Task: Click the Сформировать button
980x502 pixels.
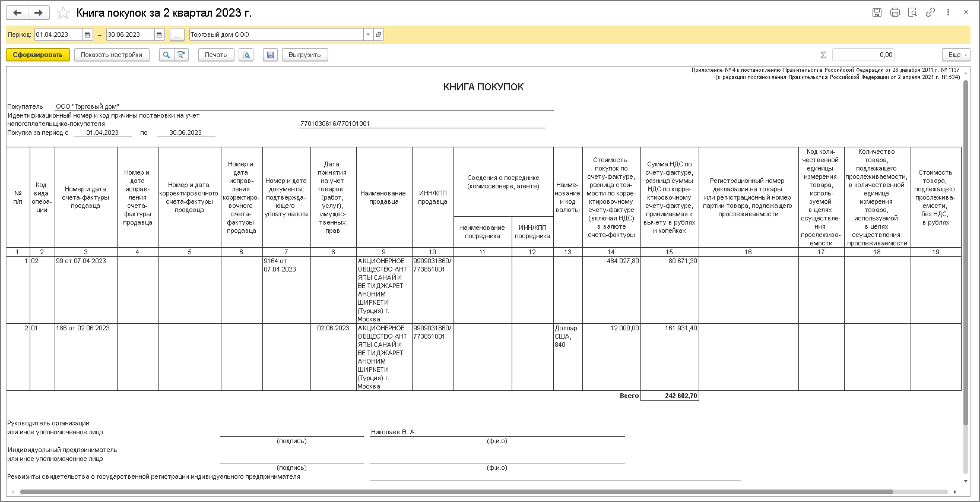Action: [38, 55]
